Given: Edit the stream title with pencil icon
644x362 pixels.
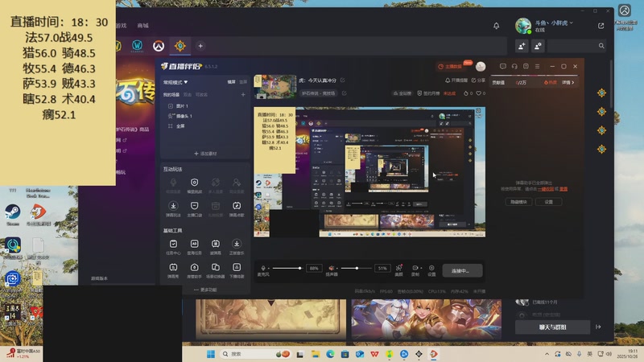Looking at the screenshot, I should click(x=343, y=80).
